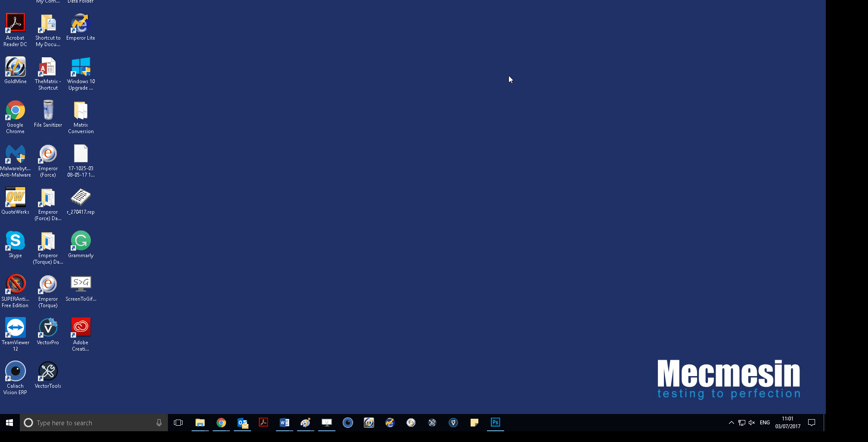Open Emperor Lite from the taskbar

pos(390,423)
